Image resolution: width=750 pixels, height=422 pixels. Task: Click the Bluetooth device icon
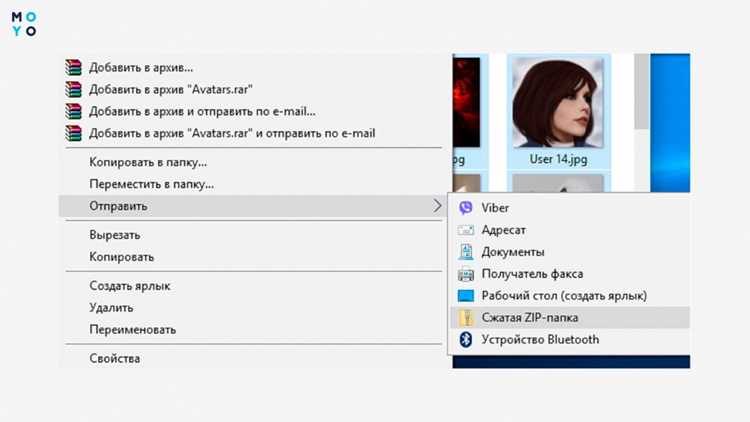465,340
